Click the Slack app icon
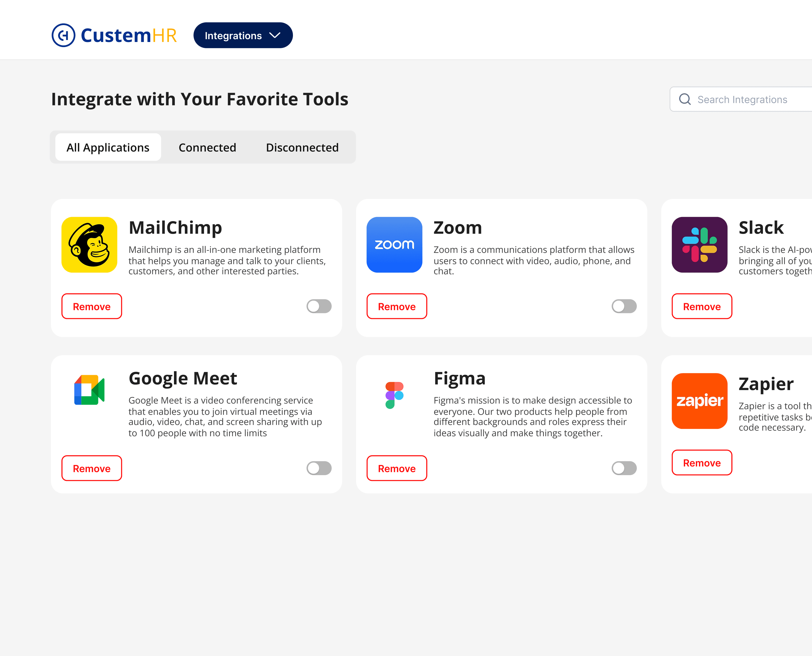The image size is (812, 656). click(x=699, y=245)
